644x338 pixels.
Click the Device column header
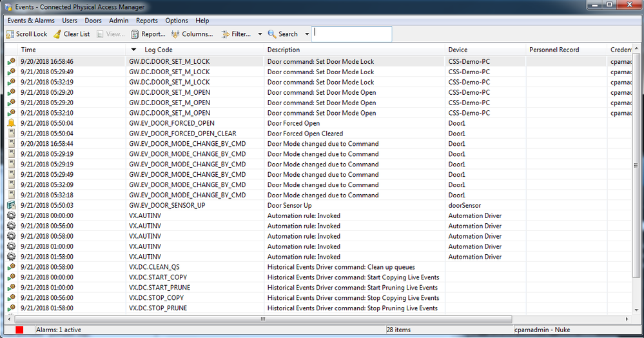[485, 50]
